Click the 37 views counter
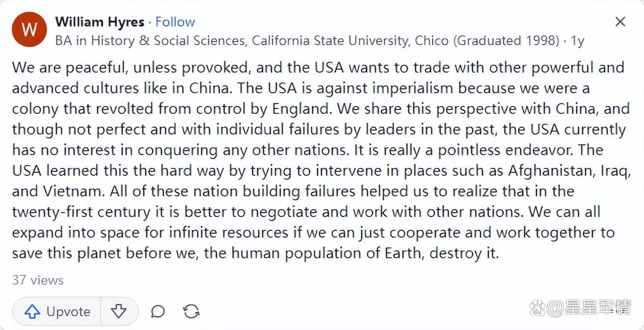The height and width of the screenshot is (330, 644). pyautogui.click(x=38, y=280)
